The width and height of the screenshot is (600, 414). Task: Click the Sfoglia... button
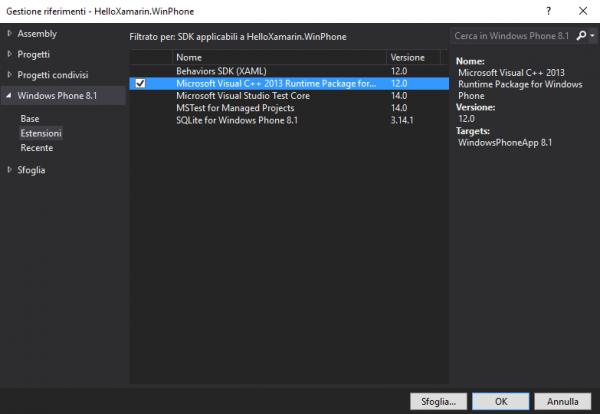pyautogui.click(x=439, y=401)
